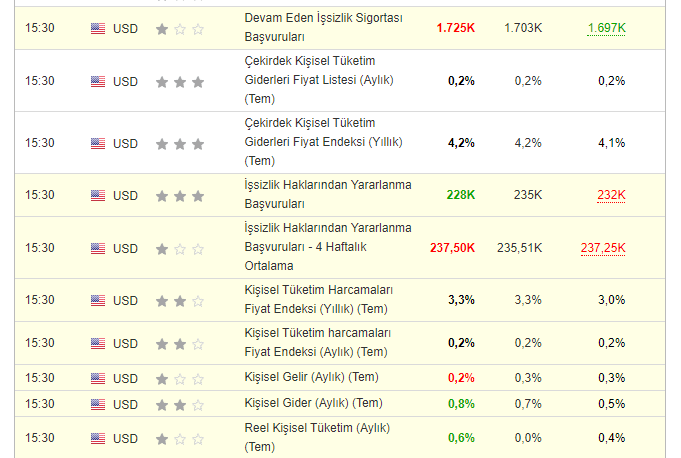
Task: Click the three-star rating for the 228K event
Action: coord(180,196)
